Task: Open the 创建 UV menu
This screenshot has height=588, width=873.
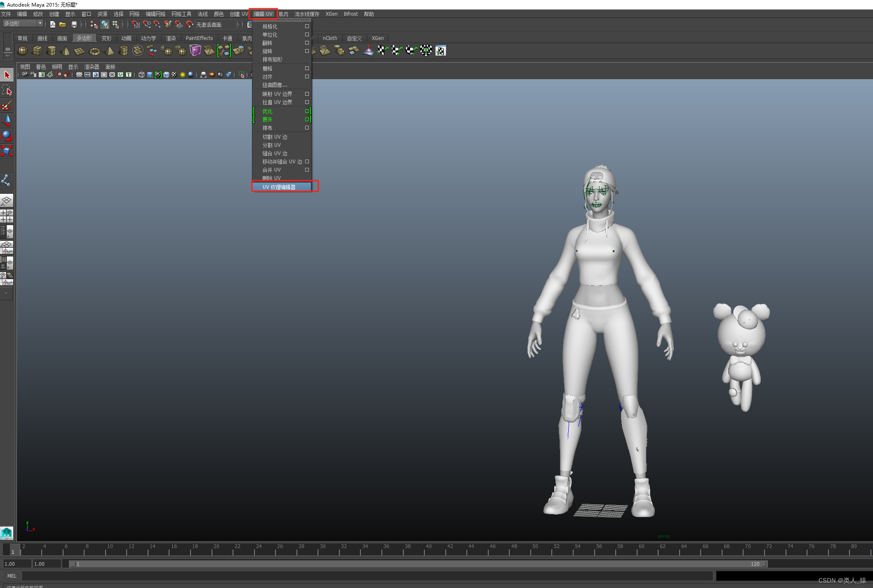Action: pyautogui.click(x=239, y=14)
